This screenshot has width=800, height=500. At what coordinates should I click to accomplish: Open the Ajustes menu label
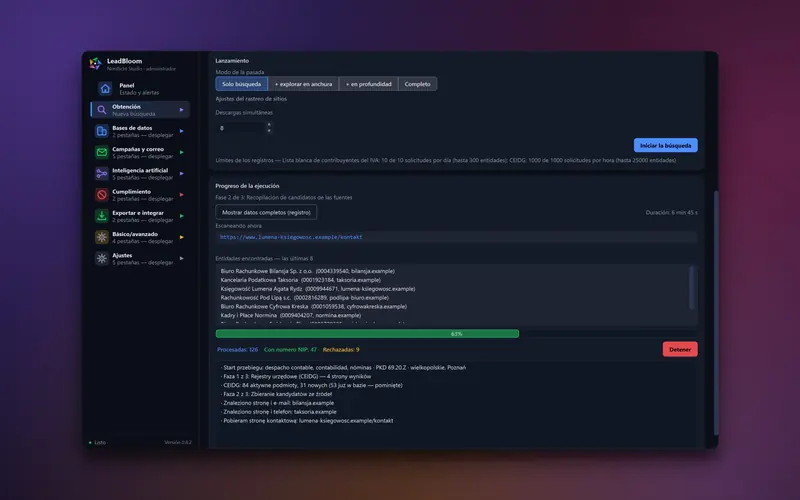[122, 255]
